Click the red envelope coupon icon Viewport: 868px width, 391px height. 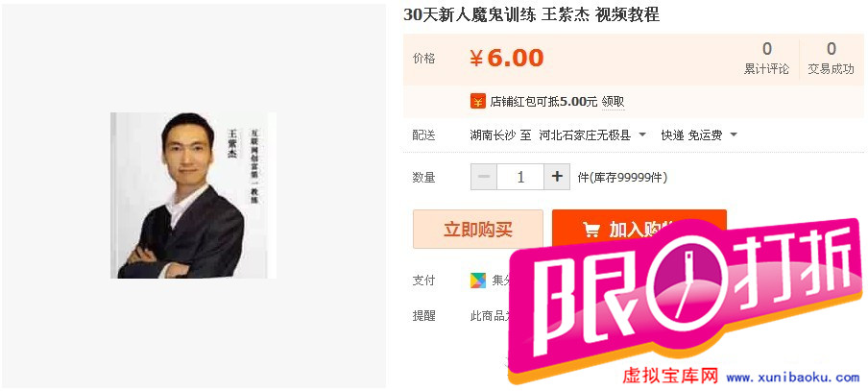click(x=477, y=102)
